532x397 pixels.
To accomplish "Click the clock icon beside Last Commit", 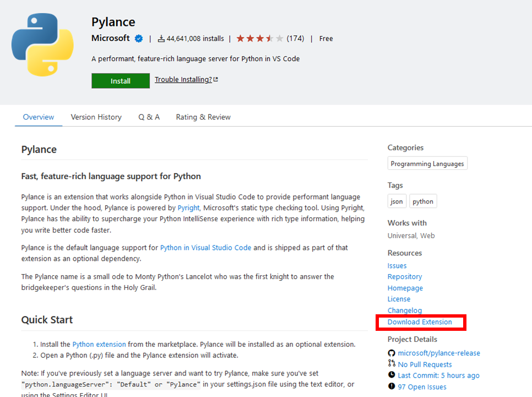I will [392, 374].
